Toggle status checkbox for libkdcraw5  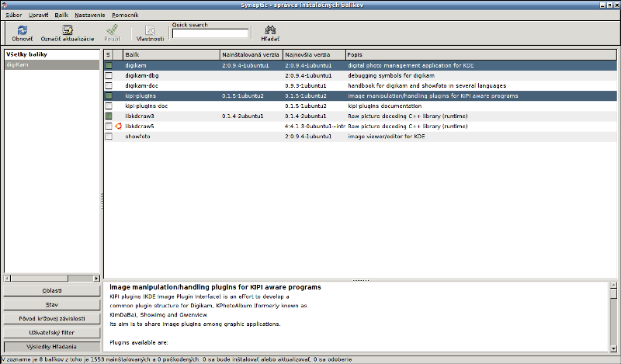[109, 127]
